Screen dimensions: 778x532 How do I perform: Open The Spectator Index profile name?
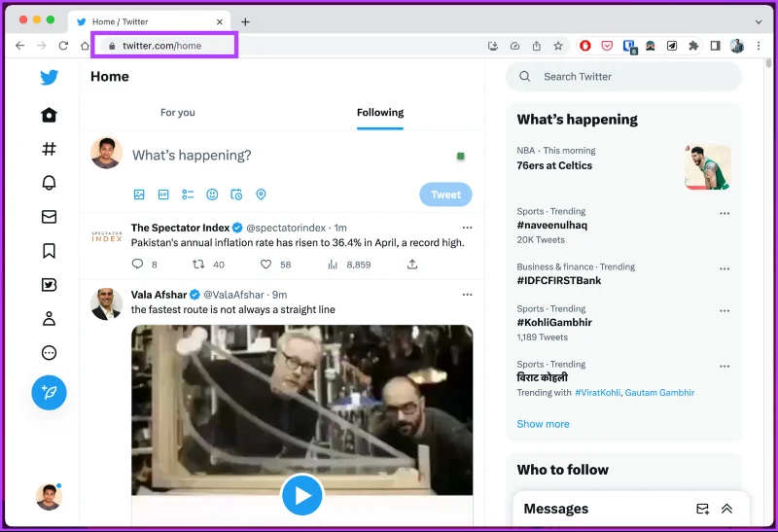tap(180, 228)
